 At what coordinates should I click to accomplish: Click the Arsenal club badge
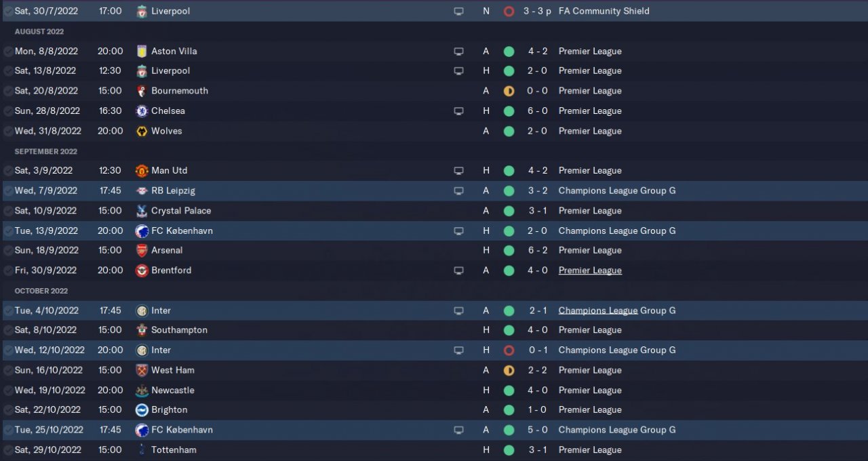click(142, 250)
